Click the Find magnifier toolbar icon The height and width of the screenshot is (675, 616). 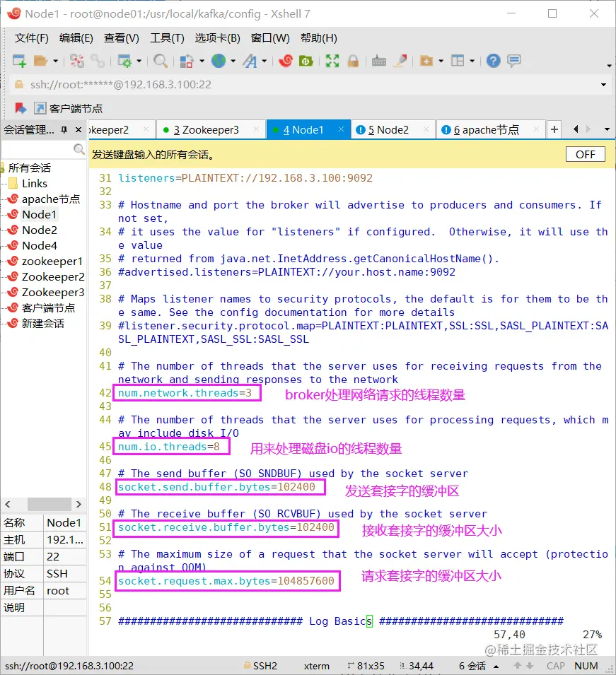point(161,61)
